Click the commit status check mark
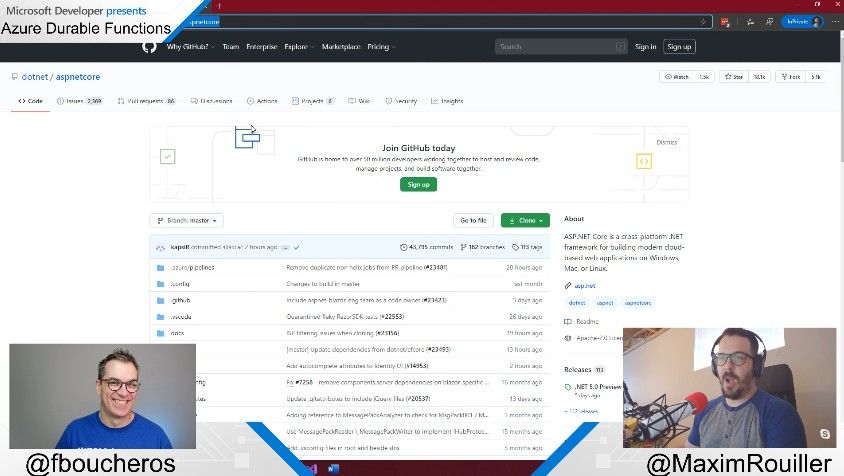Image resolution: width=844 pixels, height=476 pixels. pyautogui.click(x=297, y=248)
